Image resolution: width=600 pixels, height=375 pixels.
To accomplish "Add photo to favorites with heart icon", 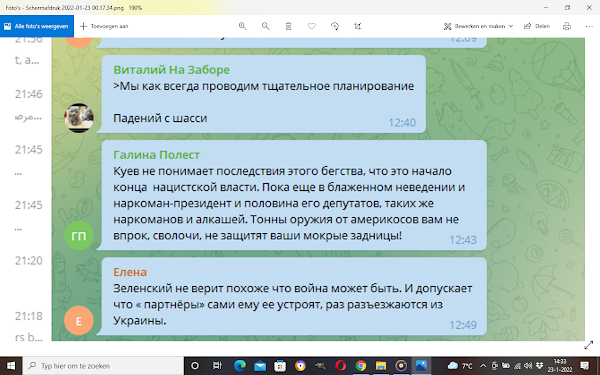I will (312, 26).
